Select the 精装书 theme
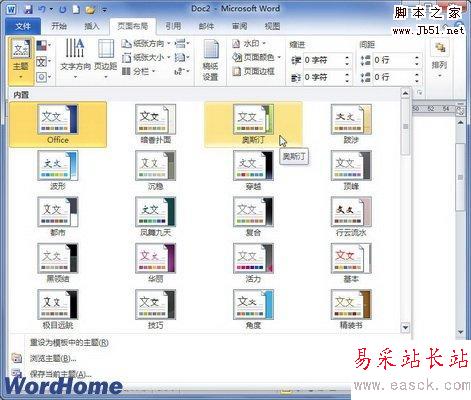 [x=351, y=309]
